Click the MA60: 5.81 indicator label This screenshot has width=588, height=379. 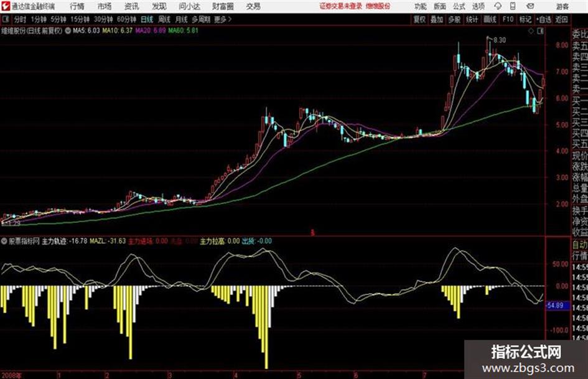tap(183, 30)
